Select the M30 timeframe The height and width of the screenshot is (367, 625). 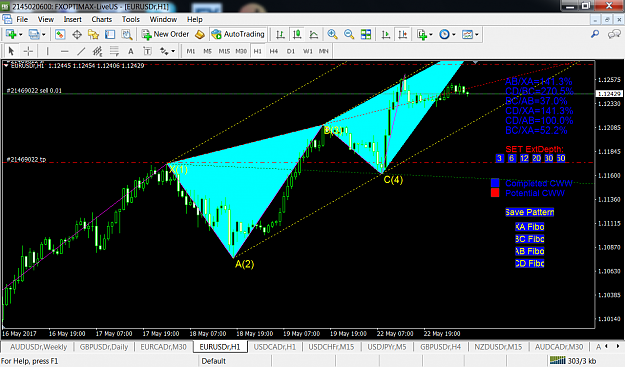point(241,51)
